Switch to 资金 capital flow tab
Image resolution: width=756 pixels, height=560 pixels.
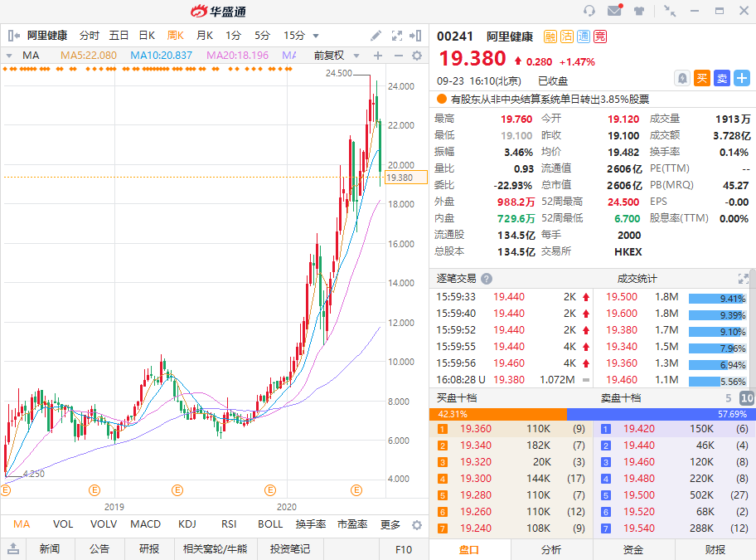(633, 550)
